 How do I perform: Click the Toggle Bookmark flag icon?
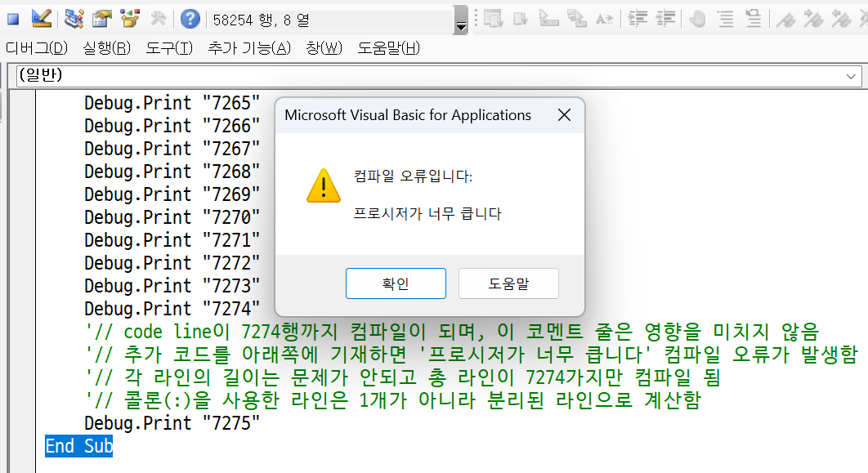click(x=785, y=20)
